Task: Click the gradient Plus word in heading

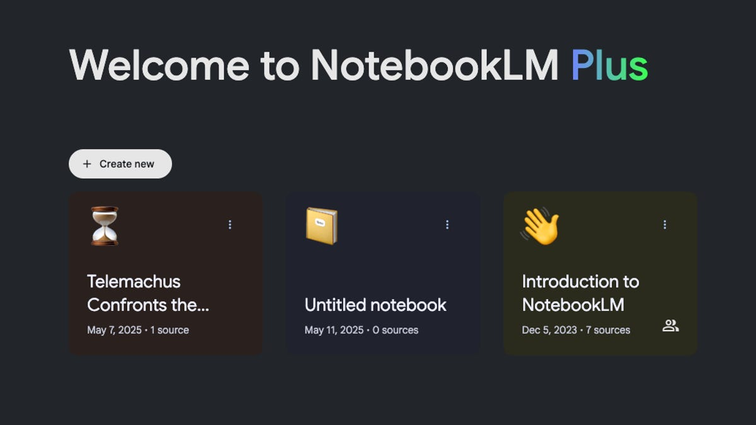Action: point(610,65)
